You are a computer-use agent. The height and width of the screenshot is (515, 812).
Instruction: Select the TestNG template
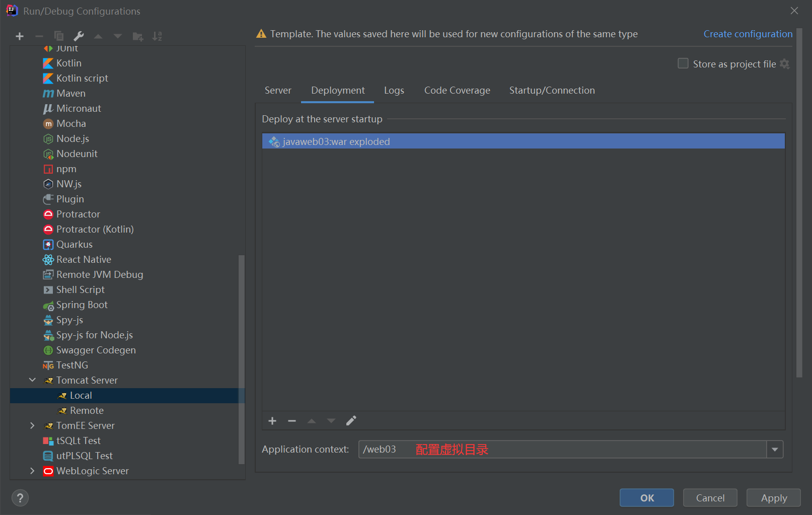[x=127, y=365]
